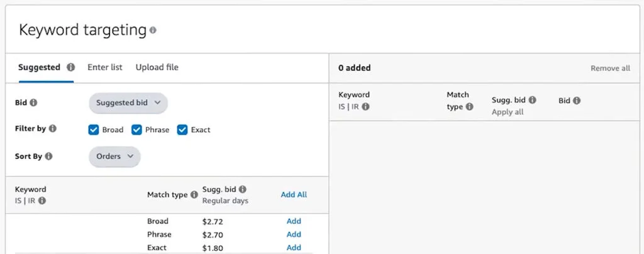Click info icon next to Sort By
This screenshot has width=644, height=254.
pos(49,156)
